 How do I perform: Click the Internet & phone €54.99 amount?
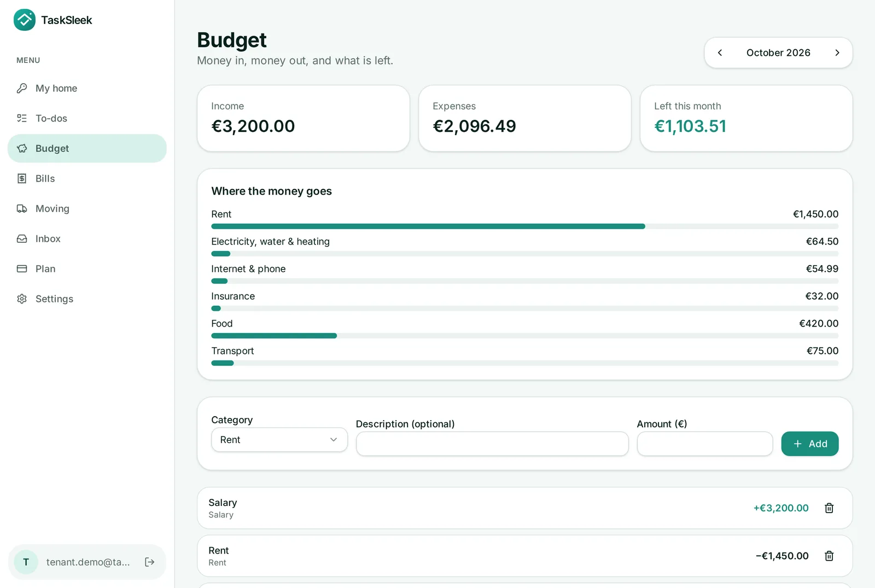coord(822,269)
